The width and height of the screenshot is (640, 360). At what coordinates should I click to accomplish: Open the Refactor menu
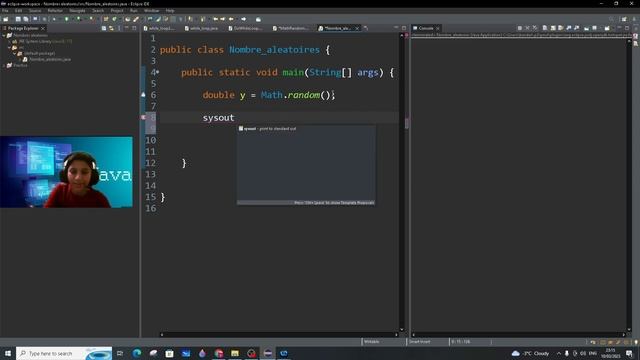point(55,11)
